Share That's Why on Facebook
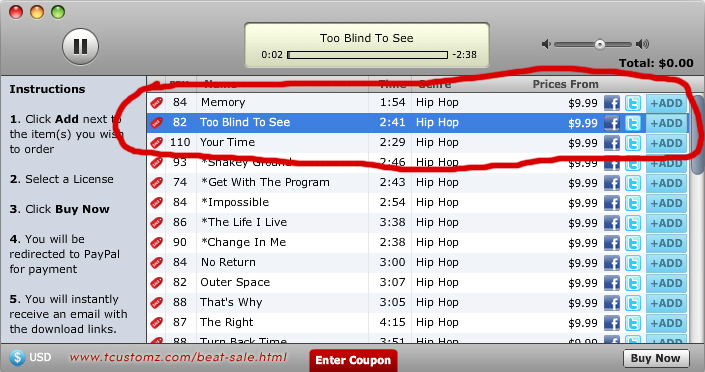Viewport: 705px width, 372px height. click(x=611, y=303)
